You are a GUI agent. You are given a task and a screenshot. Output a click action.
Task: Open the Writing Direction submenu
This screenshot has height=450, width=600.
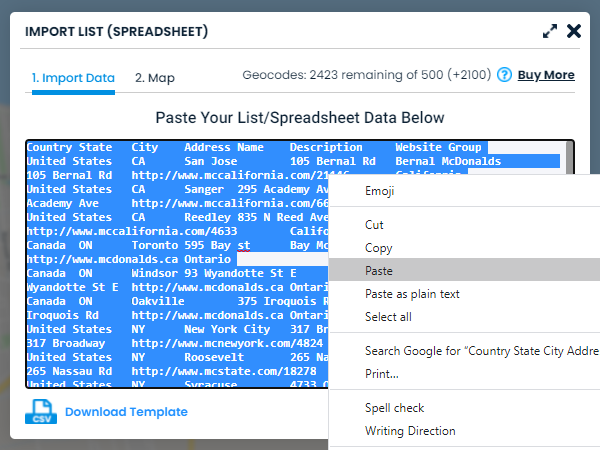click(x=410, y=431)
